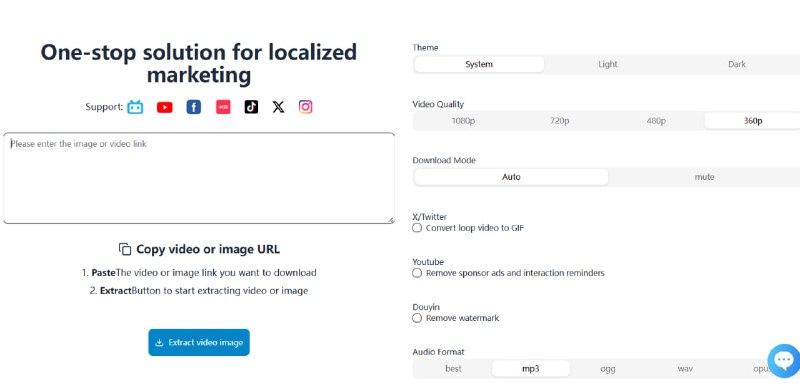Enable Remove sponsor ads and interaction reminders
Image resolution: width=800 pixels, height=384 pixels.
(x=417, y=273)
